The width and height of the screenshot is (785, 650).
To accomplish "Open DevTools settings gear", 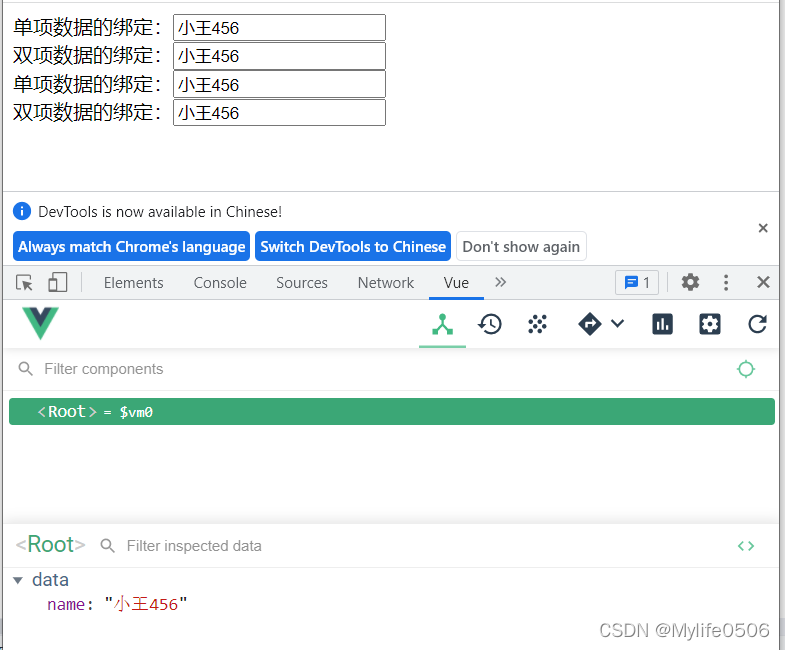I will (690, 282).
